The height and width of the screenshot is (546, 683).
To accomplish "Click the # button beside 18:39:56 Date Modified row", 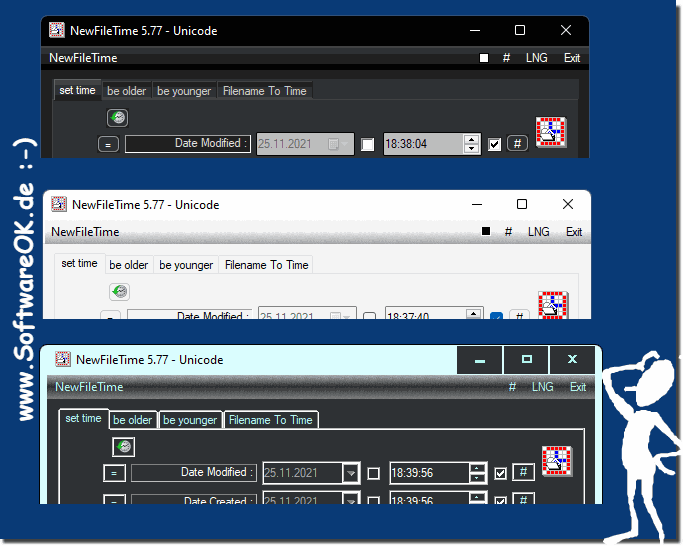I will click(524, 472).
